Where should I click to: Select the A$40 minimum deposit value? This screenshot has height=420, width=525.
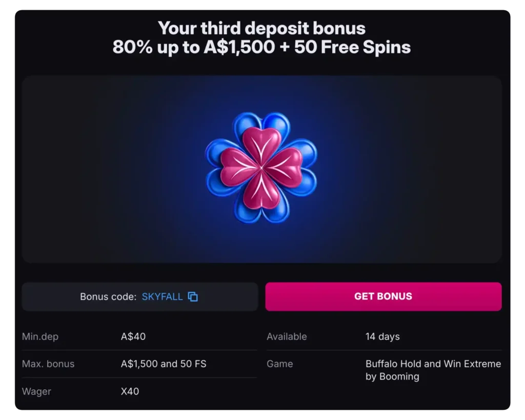pyautogui.click(x=133, y=336)
